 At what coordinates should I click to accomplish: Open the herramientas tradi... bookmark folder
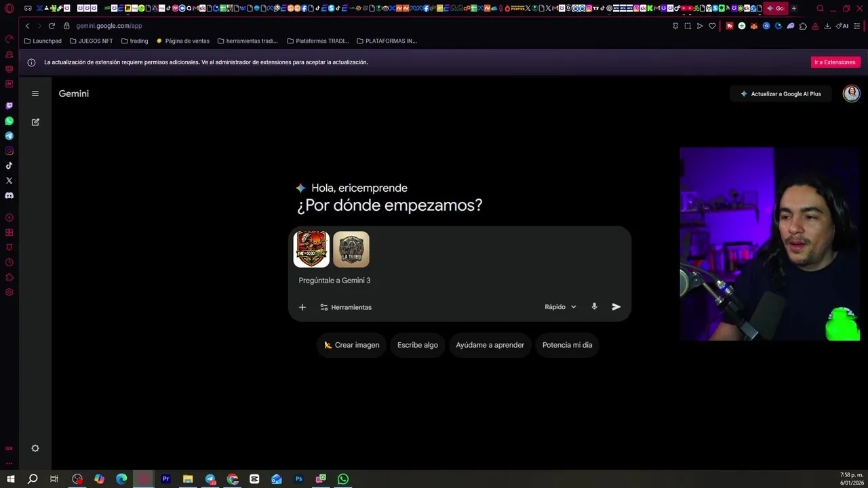click(x=248, y=41)
